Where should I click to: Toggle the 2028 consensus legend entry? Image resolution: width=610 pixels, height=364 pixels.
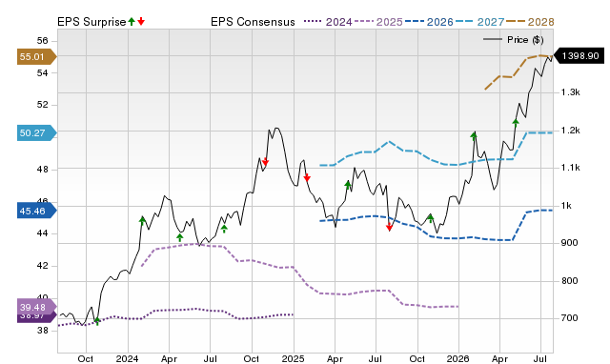530,22
